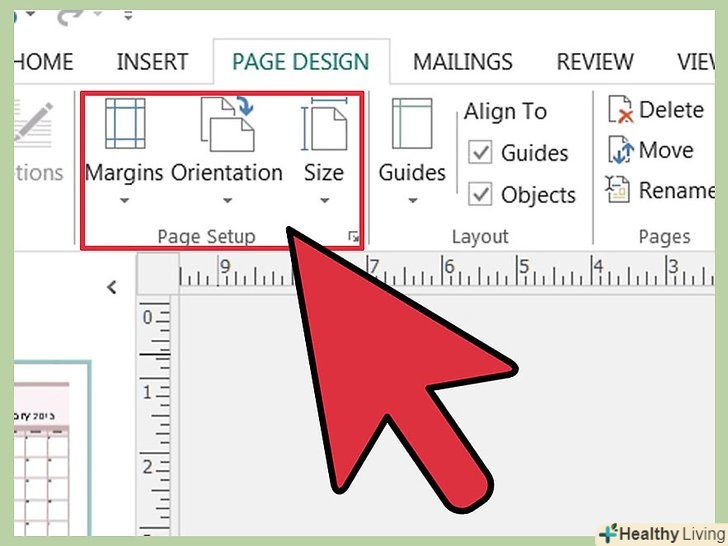Select the PAGE DESIGN tab

click(301, 62)
